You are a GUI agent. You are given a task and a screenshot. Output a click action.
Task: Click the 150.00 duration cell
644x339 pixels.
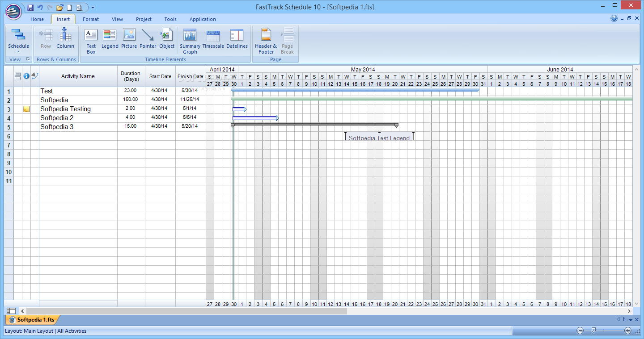point(131,100)
